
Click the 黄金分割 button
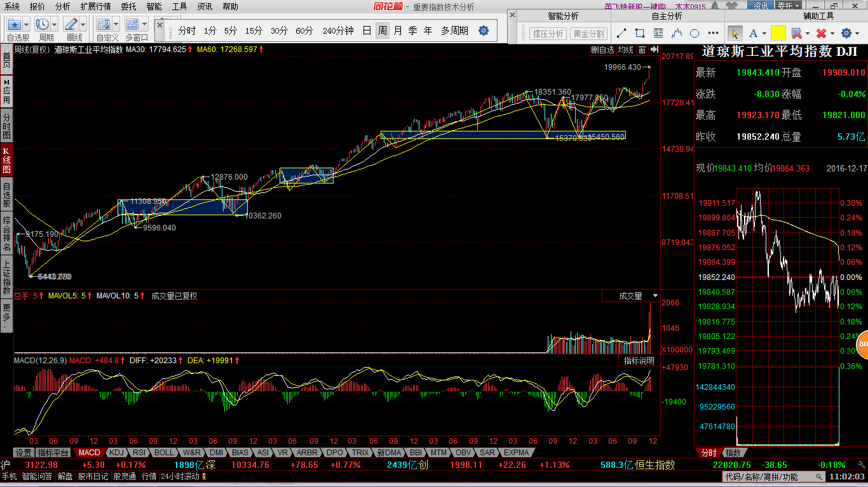pos(588,33)
